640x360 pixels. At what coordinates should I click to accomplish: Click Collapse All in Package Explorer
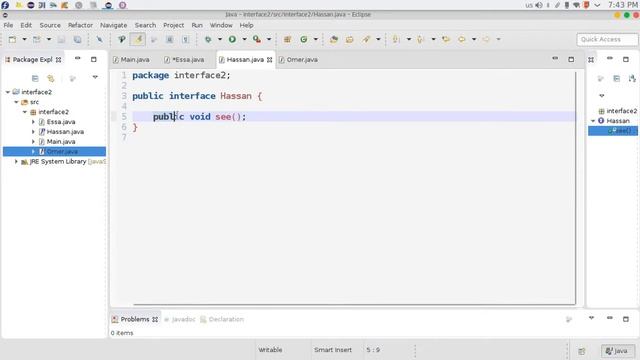pos(35,78)
